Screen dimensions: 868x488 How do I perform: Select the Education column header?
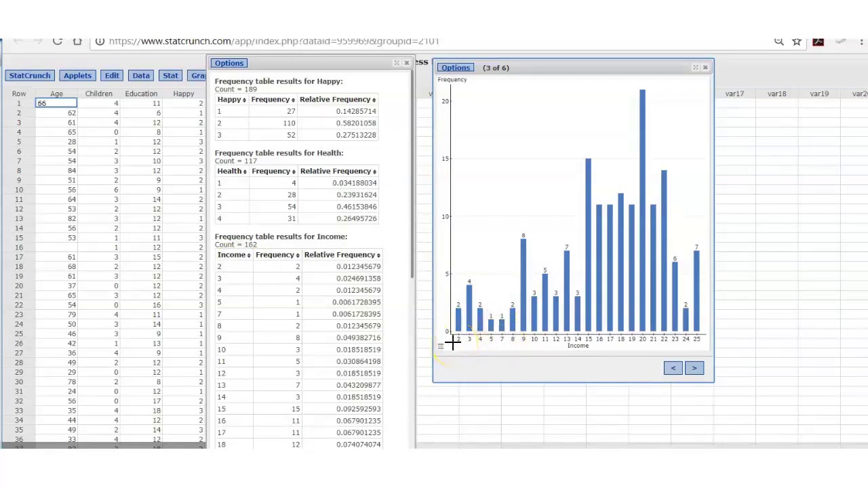coord(141,94)
